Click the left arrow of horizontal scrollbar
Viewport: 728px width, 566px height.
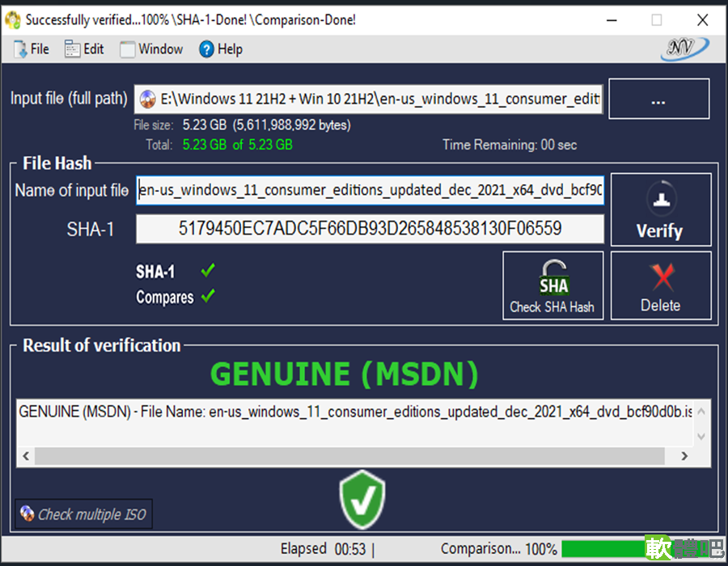tap(26, 456)
